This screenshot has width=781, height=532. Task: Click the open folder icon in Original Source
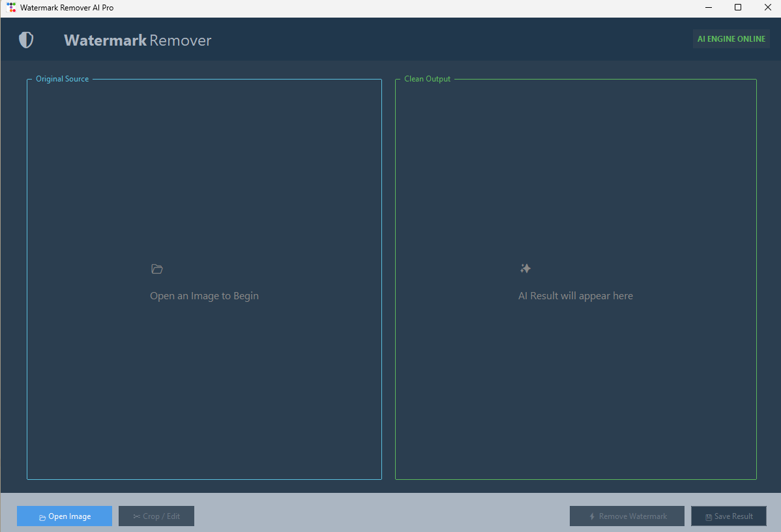156,269
